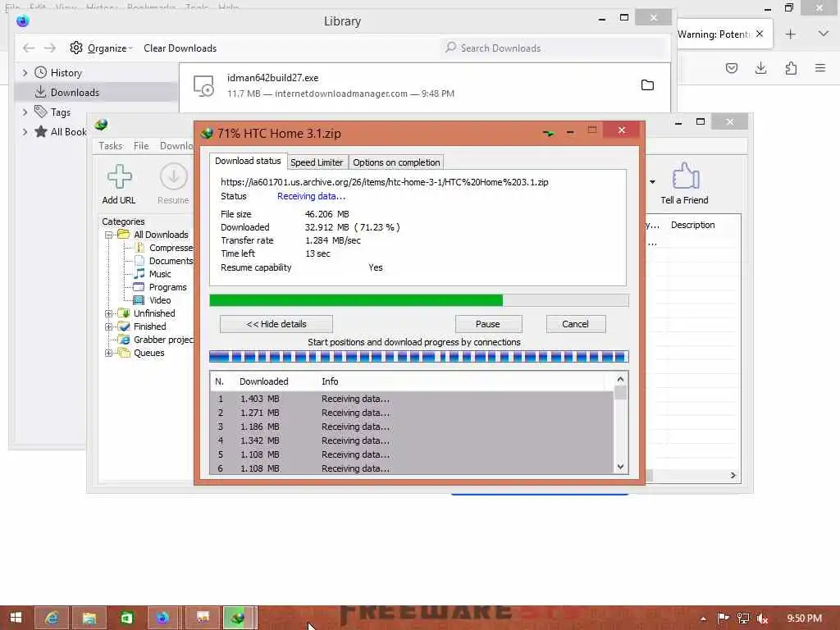Select Downloads in Library sidebar
Screen dimensions: 840x630
(97, 92)
